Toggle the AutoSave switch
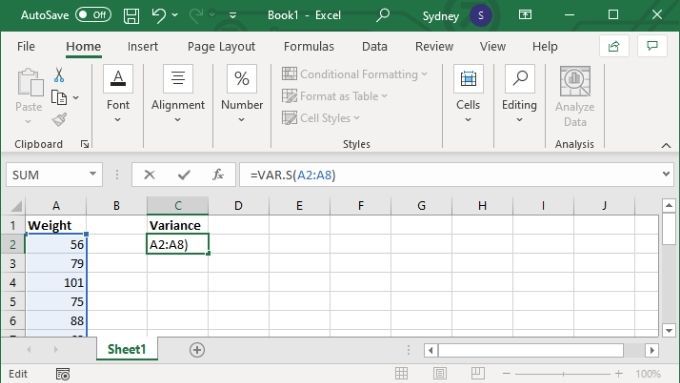Viewport: 680px width, 383px height. [93, 15]
